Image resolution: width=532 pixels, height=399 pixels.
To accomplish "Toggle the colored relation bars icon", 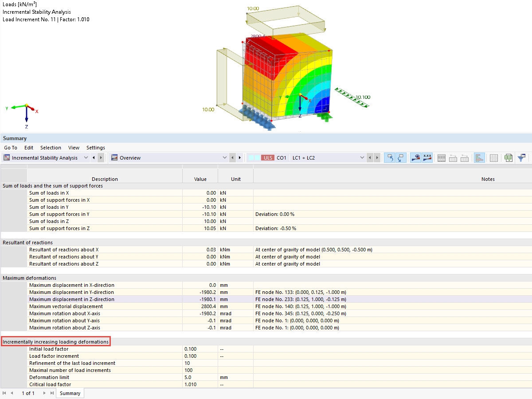I will click(x=479, y=158).
